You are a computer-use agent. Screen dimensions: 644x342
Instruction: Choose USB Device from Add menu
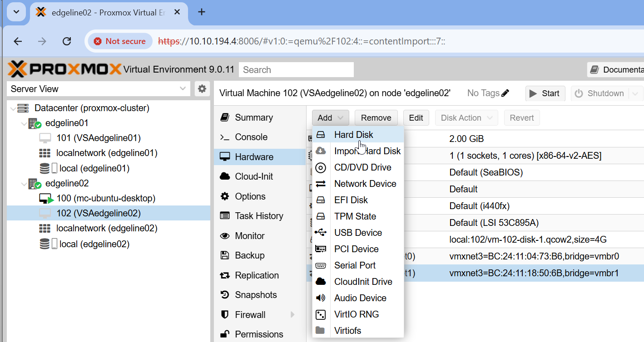click(x=358, y=233)
